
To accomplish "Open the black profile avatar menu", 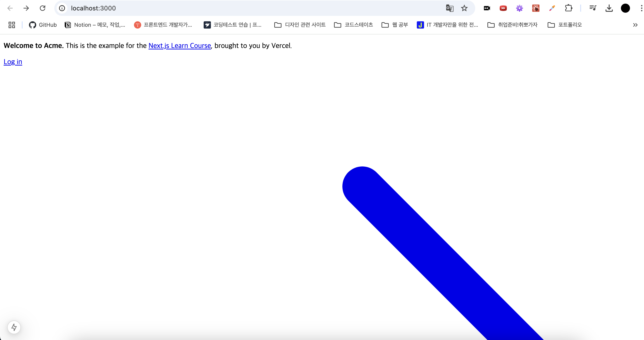I will [x=625, y=8].
